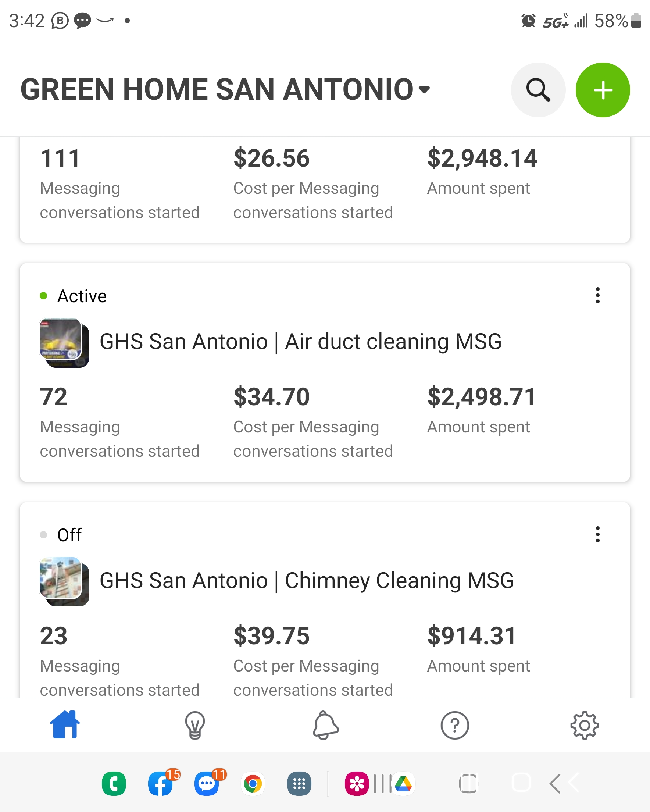The image size is (650, 812).
Task: Open GHS San Antonio Air duct cleaning MSG
Action: pyautogui.click(x=300, y=342)
